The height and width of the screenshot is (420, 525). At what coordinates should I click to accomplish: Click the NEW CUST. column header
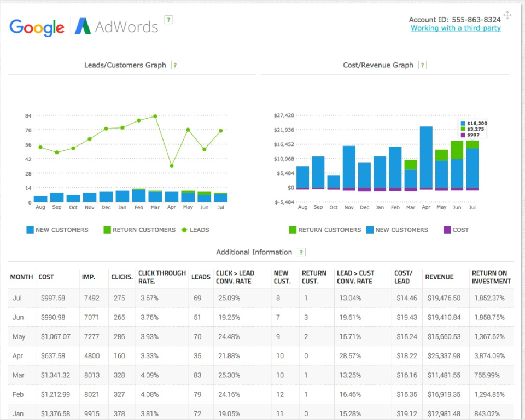click(282, 277)
